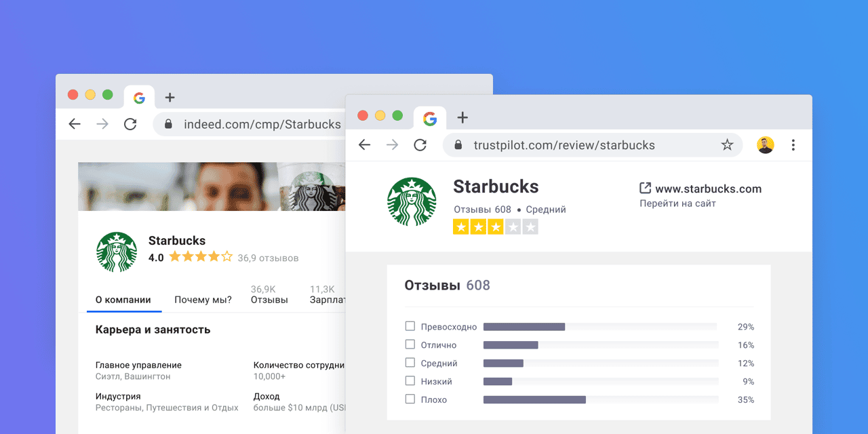Click the Starbucks logo on Trustpilot page
The image size is (868, 434).
(x=412, y=202)
